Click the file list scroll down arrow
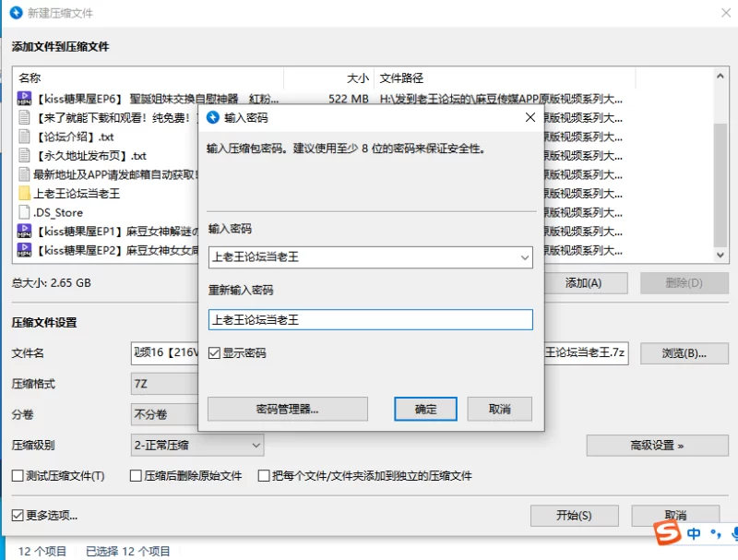Viewport: 738px width, 560px height. (720, 255)
